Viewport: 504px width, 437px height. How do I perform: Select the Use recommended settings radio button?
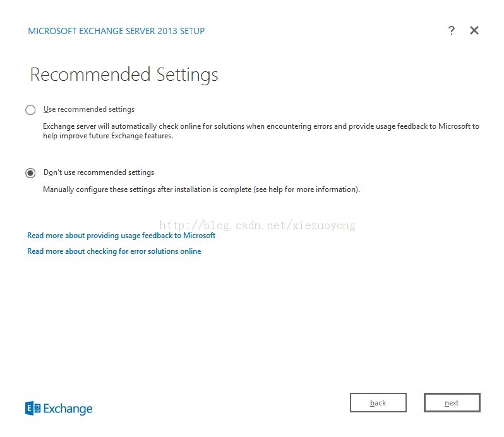[x=30, y=110]
